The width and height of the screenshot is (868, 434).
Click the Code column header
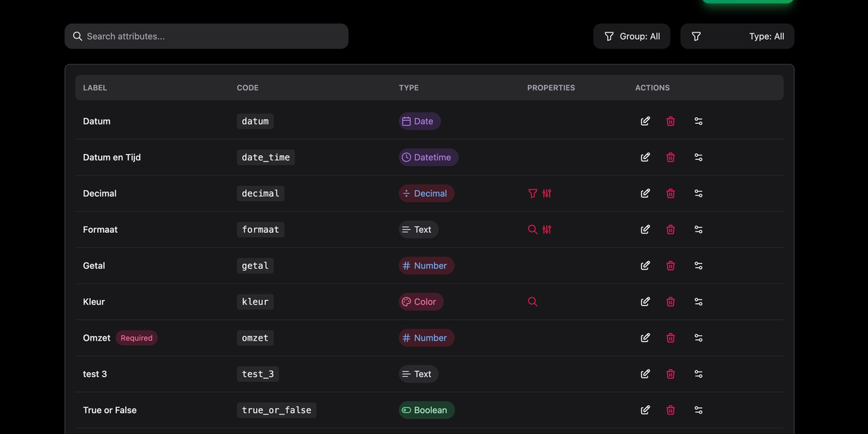coord(247,88)
